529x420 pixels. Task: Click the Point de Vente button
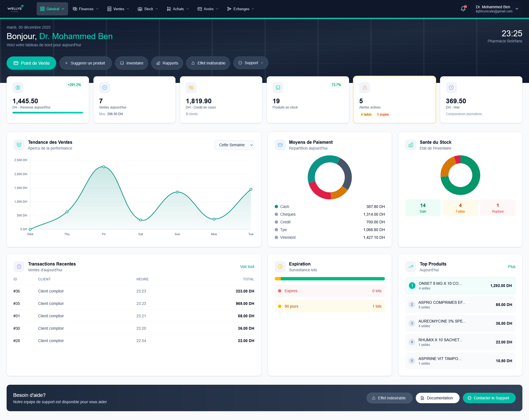pyautogui.click(x=31, y=63)
